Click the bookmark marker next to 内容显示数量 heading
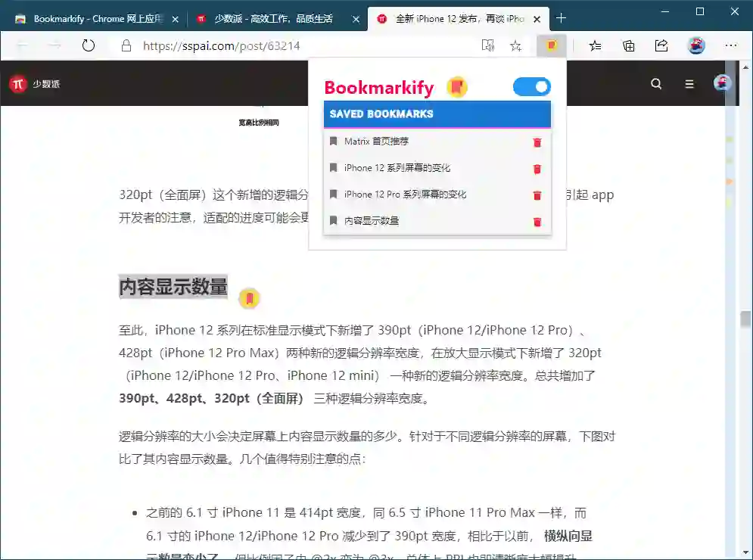Screen dimensions: 753x560 point(249,298)
